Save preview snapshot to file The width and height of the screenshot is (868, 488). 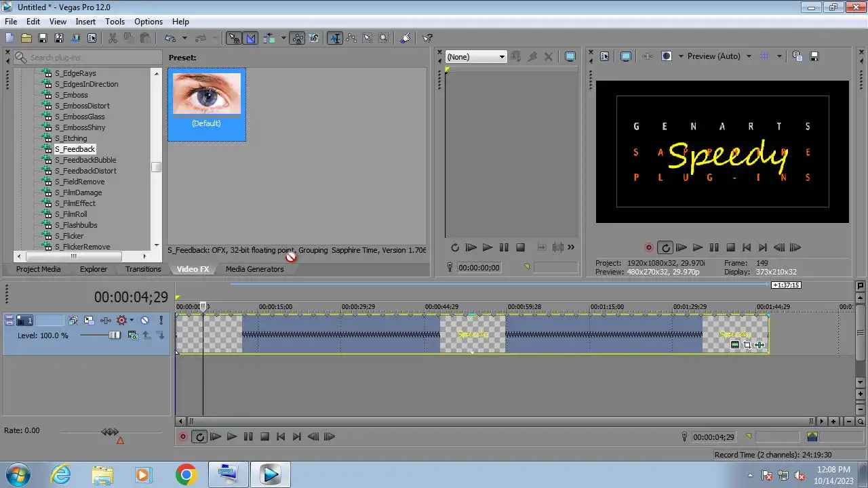[x=814, y=57]
